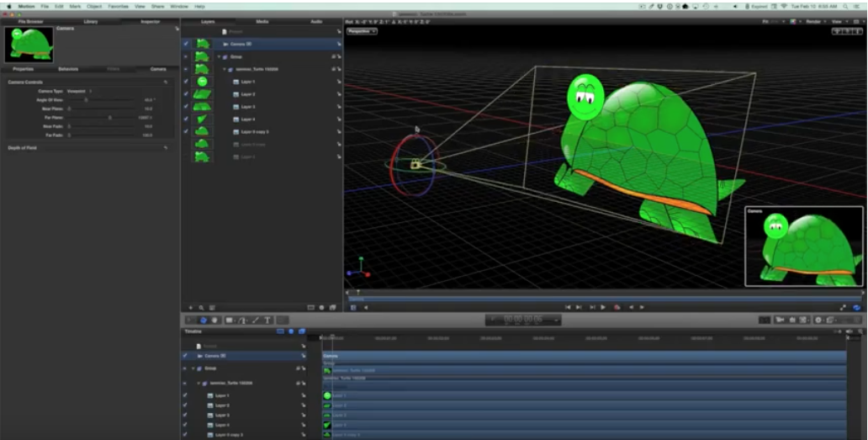Viewport: 868px width, 440px height.
Task: Open the Apple menu
Action: coord(8,6)
